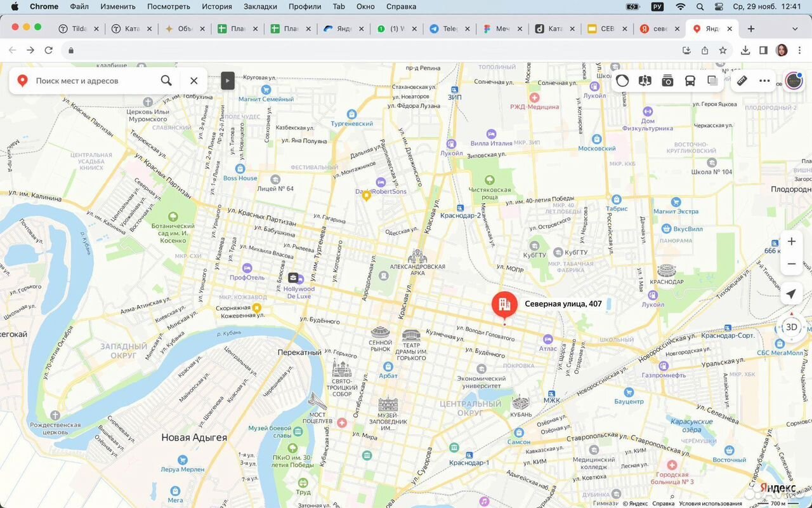This screenshot has height=508, width=812.
Task: Open the street panoramas icon
Action: 645,81
